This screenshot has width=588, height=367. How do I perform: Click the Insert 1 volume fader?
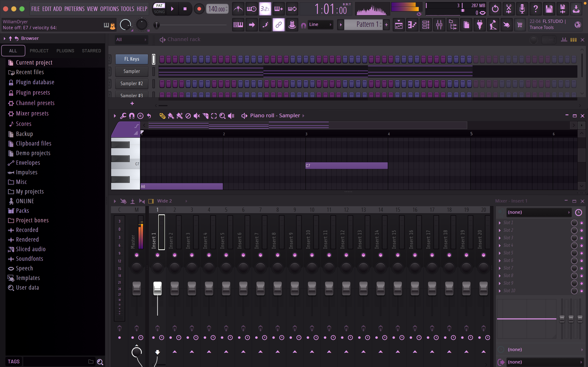[x=157, y=288]
